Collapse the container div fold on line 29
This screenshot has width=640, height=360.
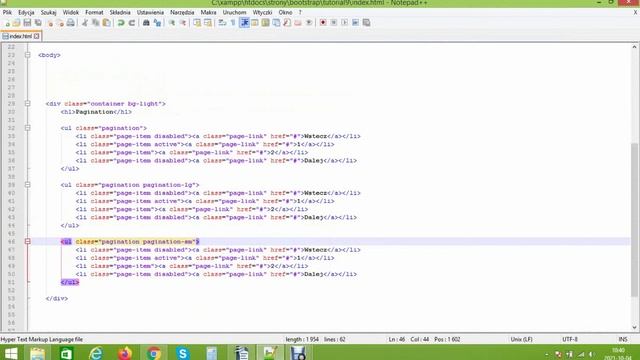[x=27, y=104]
